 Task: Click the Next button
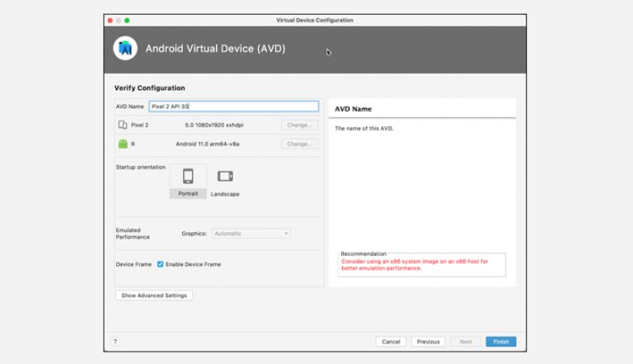(465, 341)
